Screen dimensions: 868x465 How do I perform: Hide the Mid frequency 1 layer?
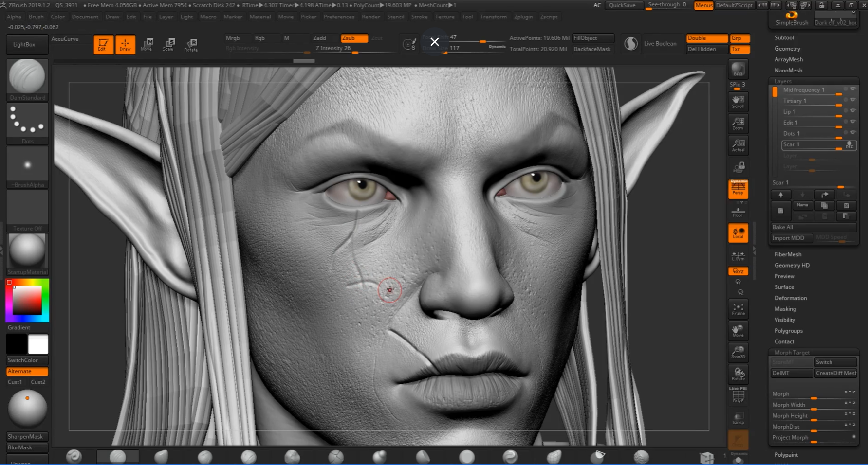(853, 89)
